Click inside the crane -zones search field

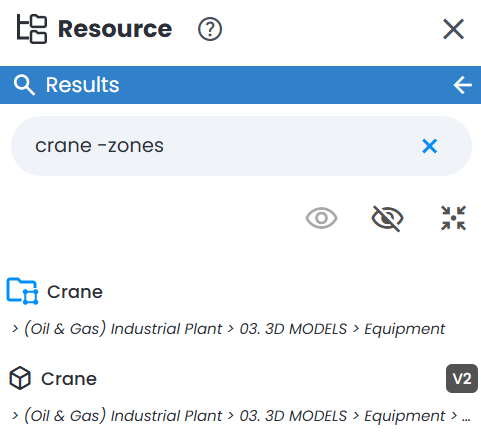pos(241,146)
